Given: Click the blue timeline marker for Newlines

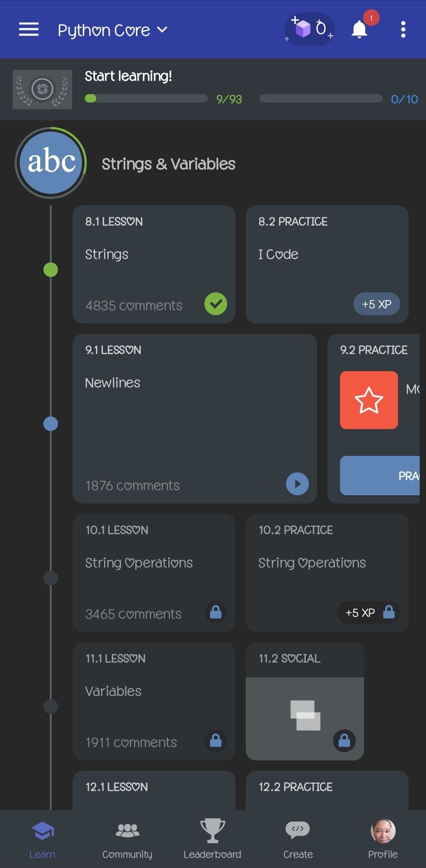Looking at the screenshot, I should click(x=50, y=424).
